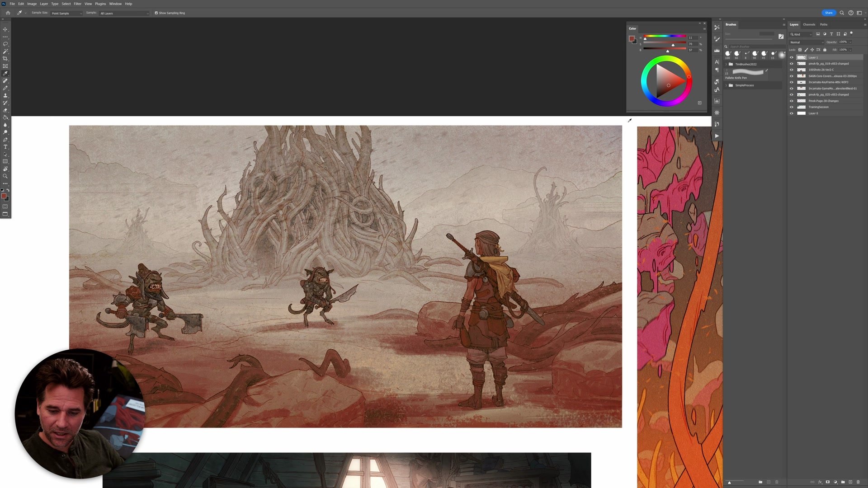Viewport: 868px width, 488px height.
Task: Click the Share button
Action: [x=828, y=13]
